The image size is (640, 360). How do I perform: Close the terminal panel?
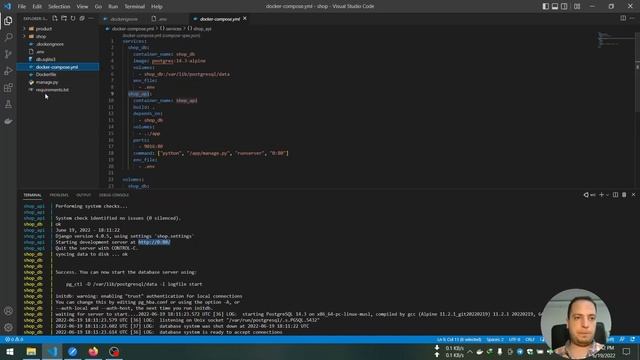pos(633,195)
